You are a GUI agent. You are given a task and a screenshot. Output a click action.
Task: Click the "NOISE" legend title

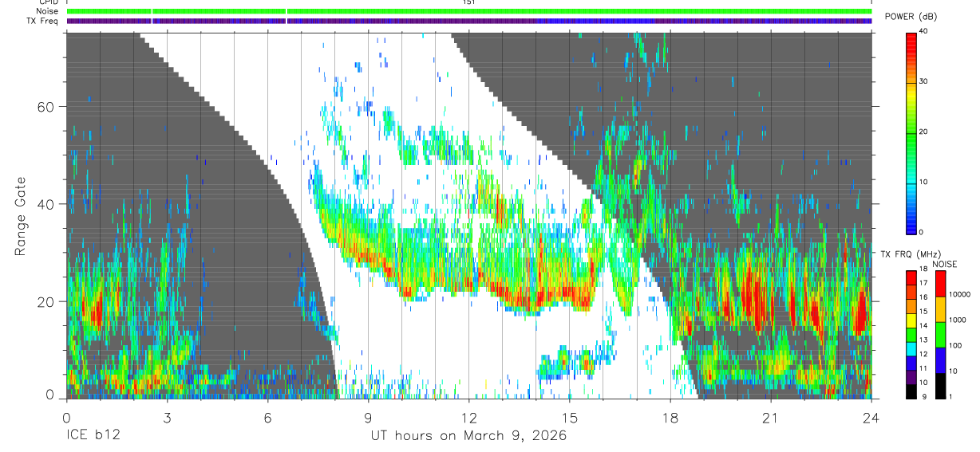(944, 264)
